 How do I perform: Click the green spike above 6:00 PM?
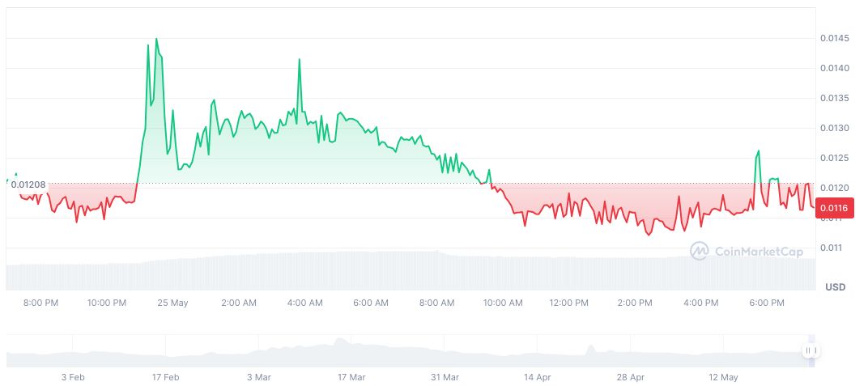pos(758,151)
